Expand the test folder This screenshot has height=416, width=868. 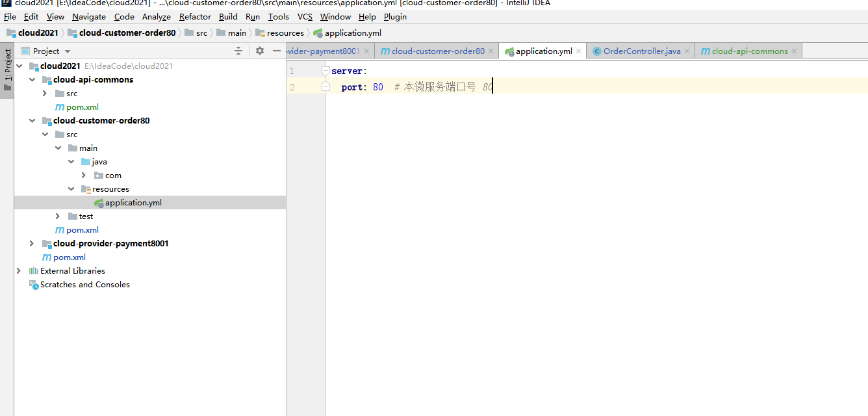(x=58, y=216)
